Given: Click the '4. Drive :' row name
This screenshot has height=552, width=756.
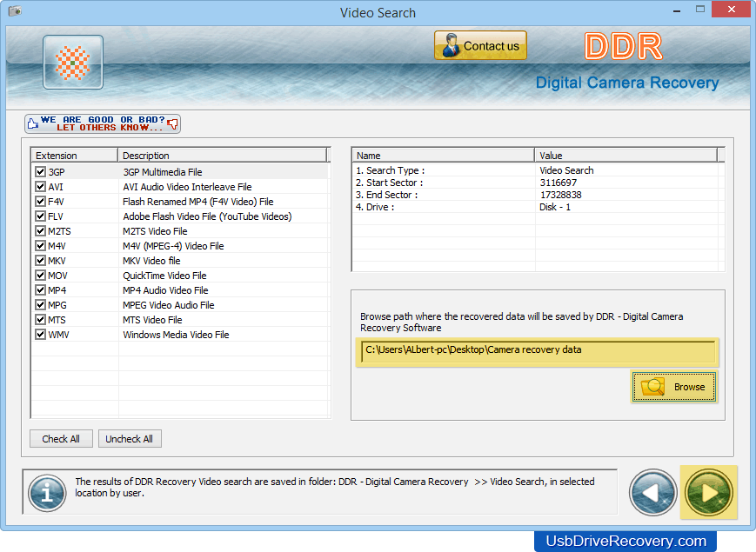Looking at the screenshot, I should (375, 207).
